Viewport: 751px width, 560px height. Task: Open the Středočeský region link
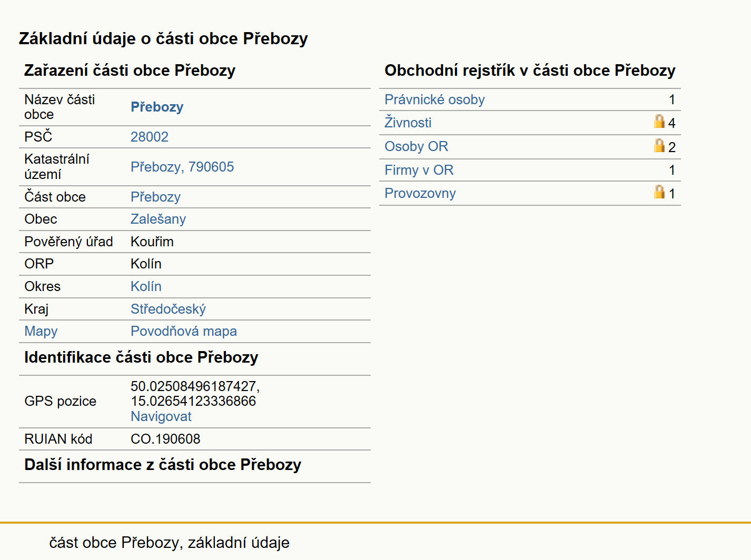tap(168, 309)
